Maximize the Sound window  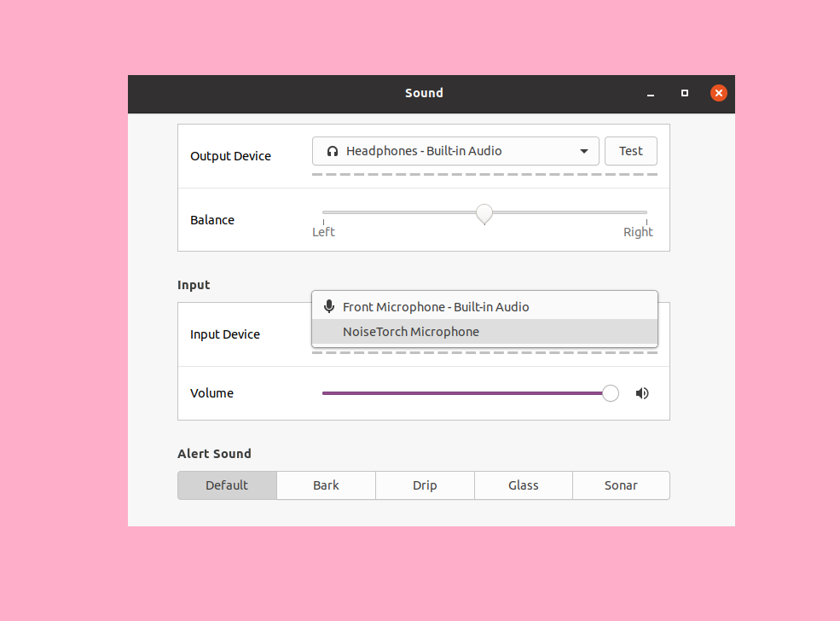[685, 93]
